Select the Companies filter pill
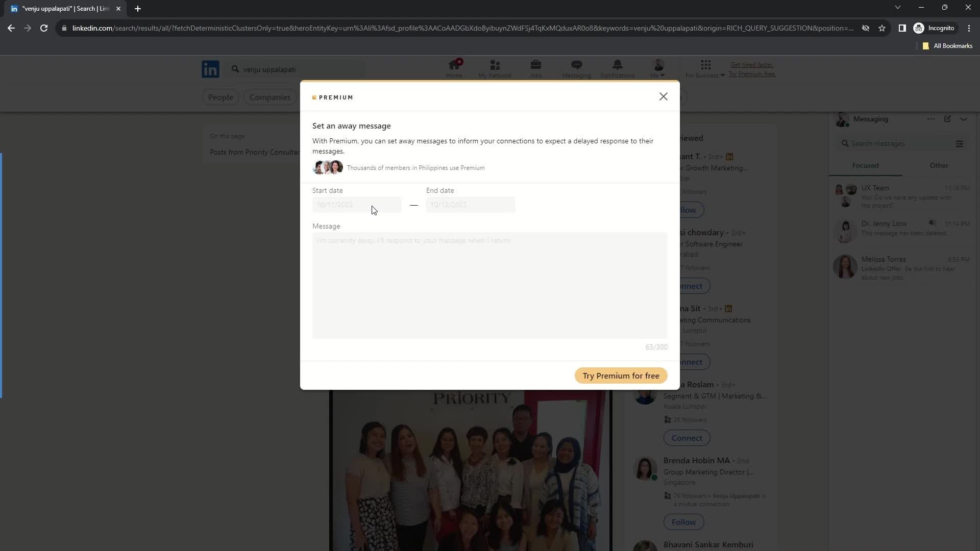 coord(270,97)
